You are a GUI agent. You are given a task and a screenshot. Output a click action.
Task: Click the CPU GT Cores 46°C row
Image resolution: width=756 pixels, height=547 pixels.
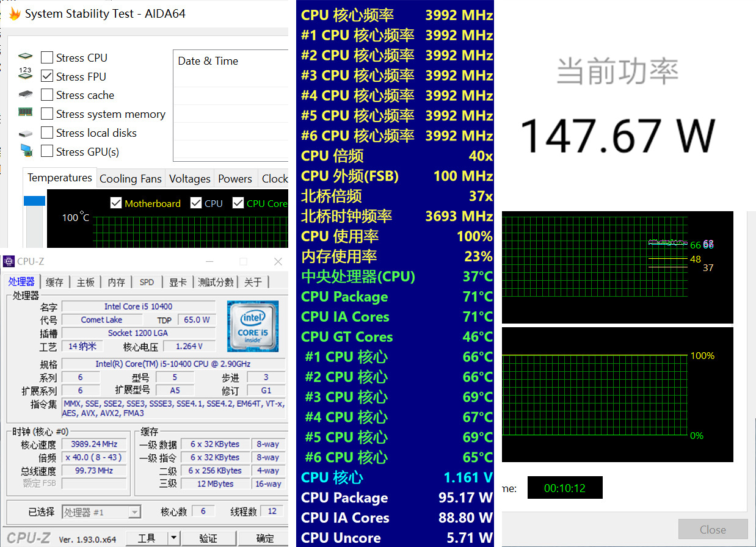pyautogui.click(x=397, y=337)
